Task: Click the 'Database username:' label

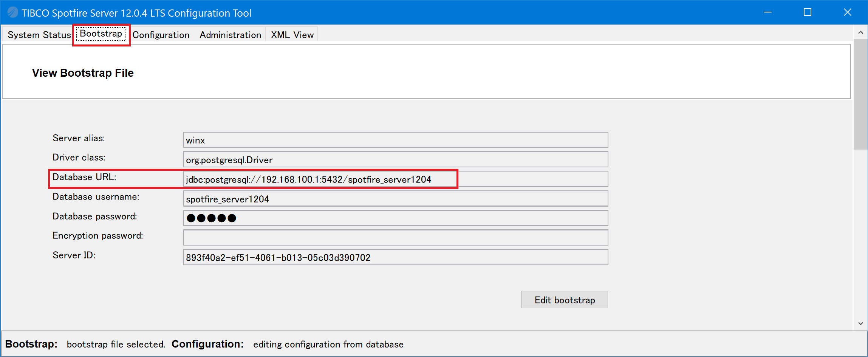Action: tap(96, 197)
